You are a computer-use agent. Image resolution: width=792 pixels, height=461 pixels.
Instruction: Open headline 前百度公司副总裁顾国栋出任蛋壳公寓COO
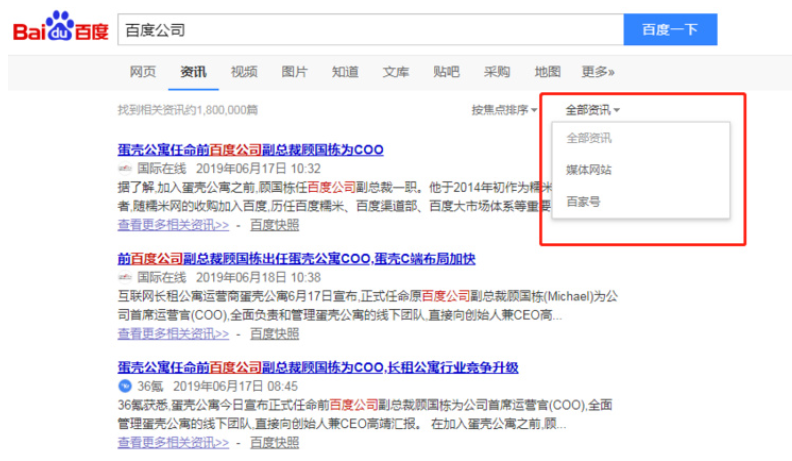tap(296, 259)
